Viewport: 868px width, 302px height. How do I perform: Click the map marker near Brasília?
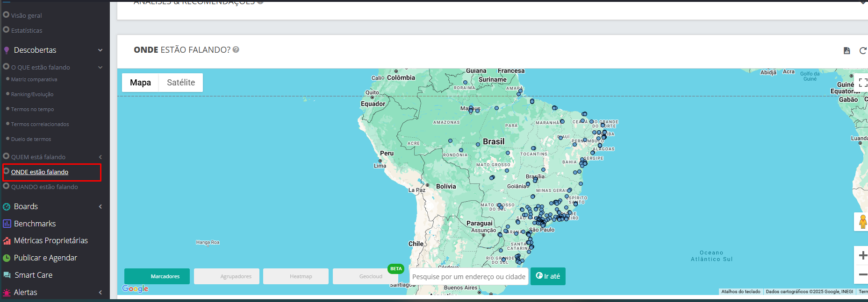click(x=535, y=180)
